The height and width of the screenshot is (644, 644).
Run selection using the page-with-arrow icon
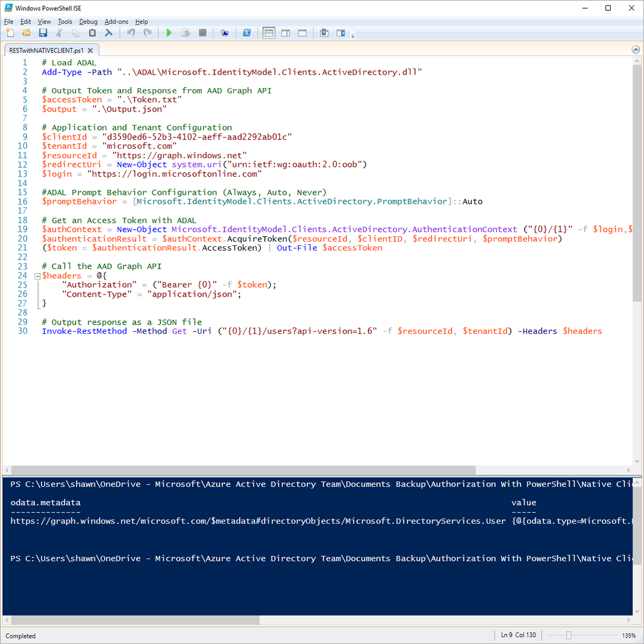186,33
